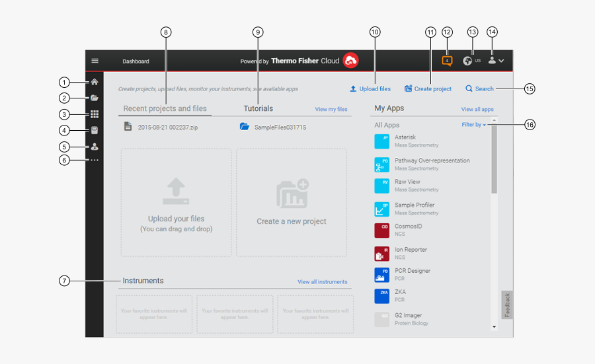Expand the Filter by dropdown
The height and width of the screenshot is (364, 595).
pos(473,124)
